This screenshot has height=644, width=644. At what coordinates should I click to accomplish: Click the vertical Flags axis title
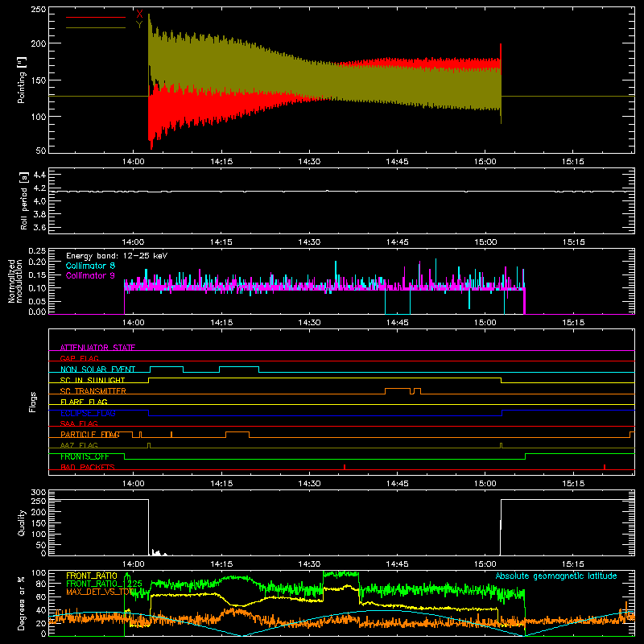click(x=33, y=402)
